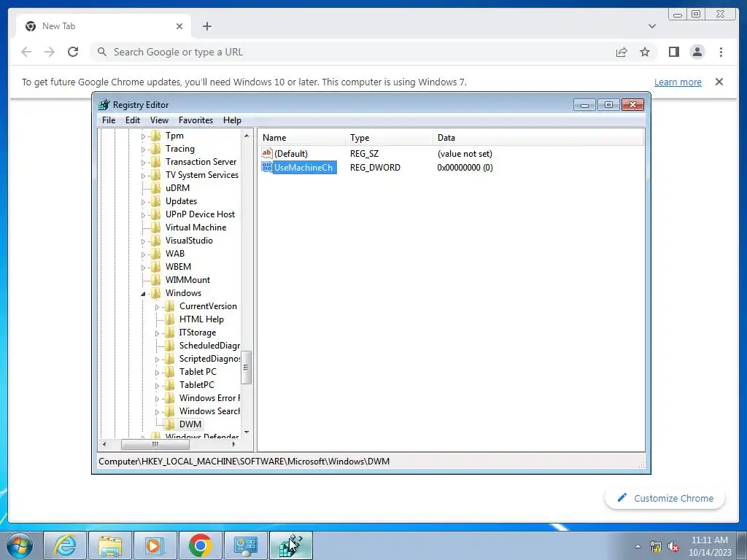Expand the Tracing registry key

(143, 149)
